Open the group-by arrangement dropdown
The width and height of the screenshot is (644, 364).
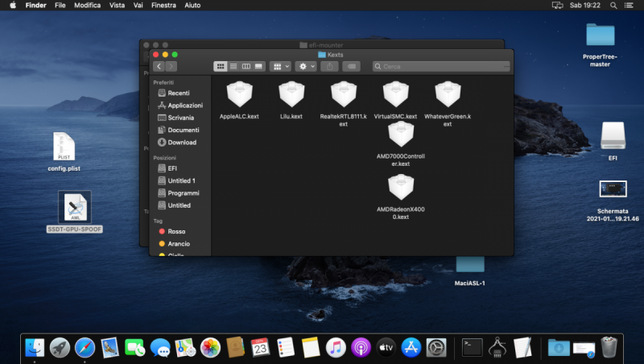click(x=280, y=66)
